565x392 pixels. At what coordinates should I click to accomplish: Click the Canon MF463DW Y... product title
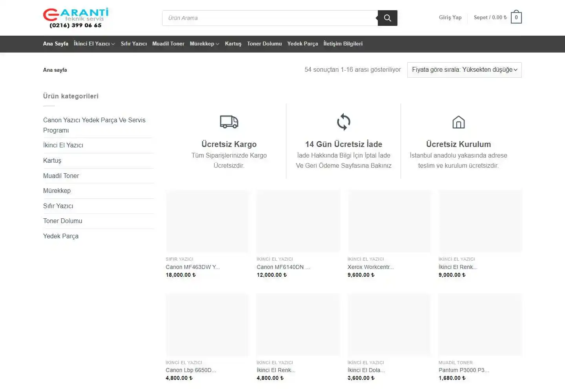tap(193, 267)
